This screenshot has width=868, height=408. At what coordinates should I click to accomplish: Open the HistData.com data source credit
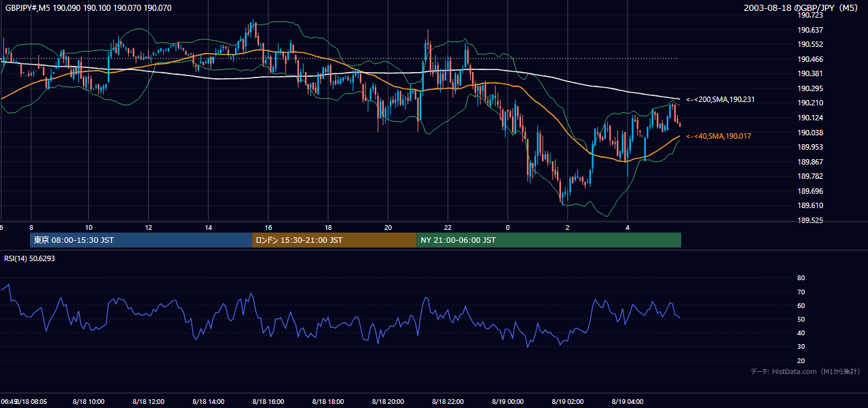click(x=805, y=371)
